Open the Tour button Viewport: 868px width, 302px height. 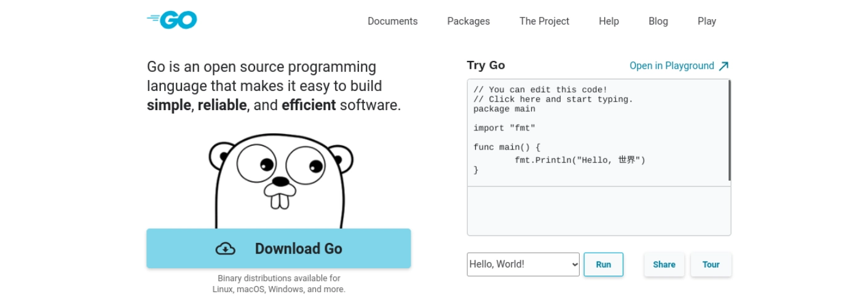click(711, 264)
